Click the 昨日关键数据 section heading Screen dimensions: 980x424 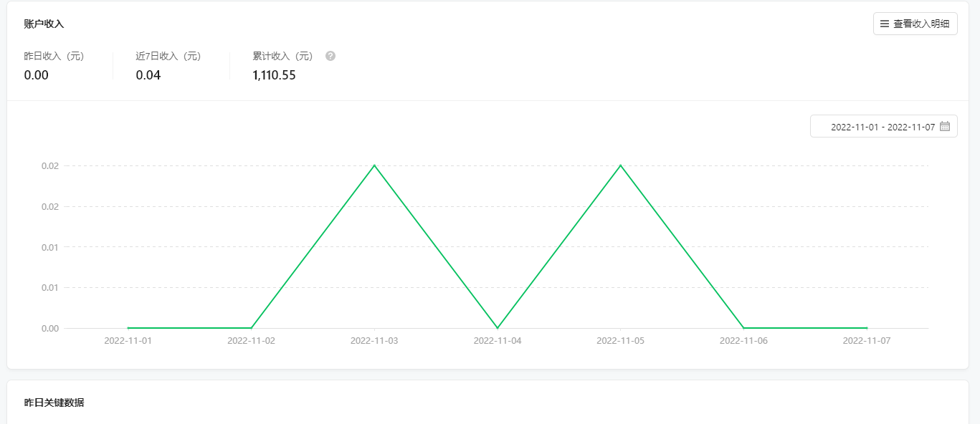tap(54, 403)
